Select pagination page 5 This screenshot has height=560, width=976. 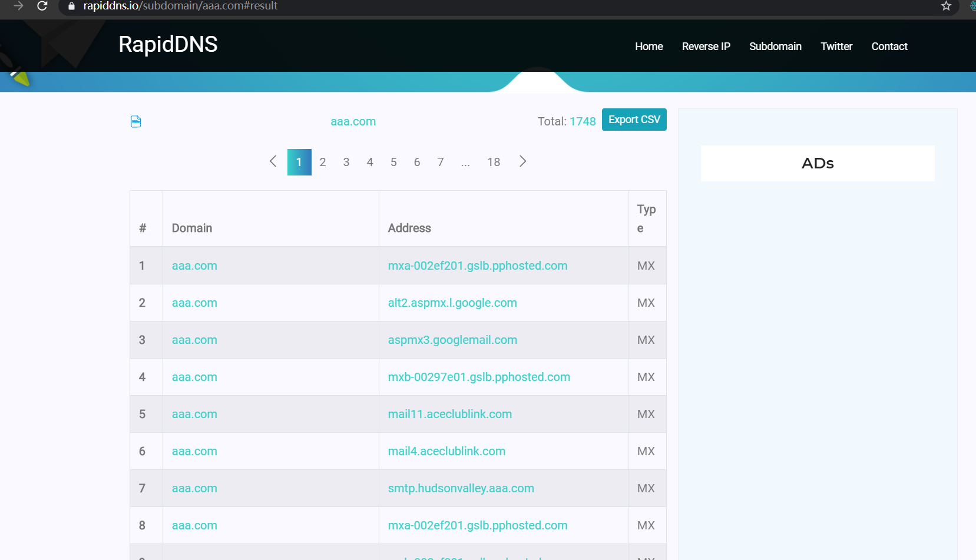(393, 162)
